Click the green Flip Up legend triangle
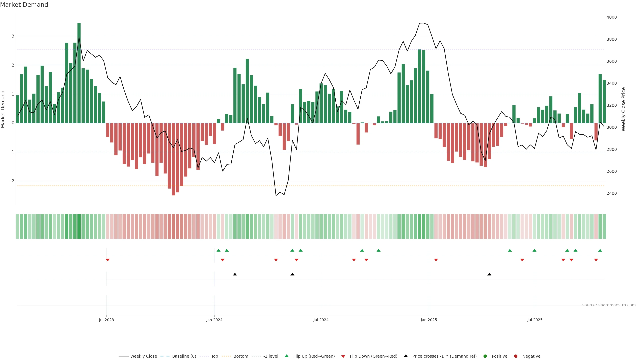 [x=286, y=356]
